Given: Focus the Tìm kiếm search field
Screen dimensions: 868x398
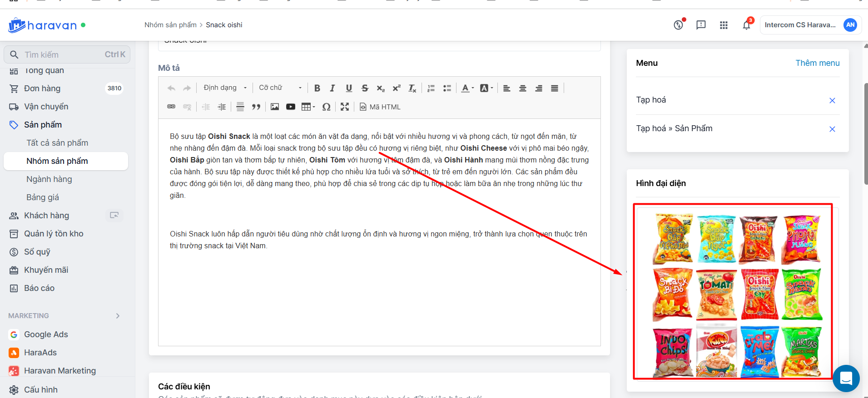Looking at the screenshot, I should [67, 54].
